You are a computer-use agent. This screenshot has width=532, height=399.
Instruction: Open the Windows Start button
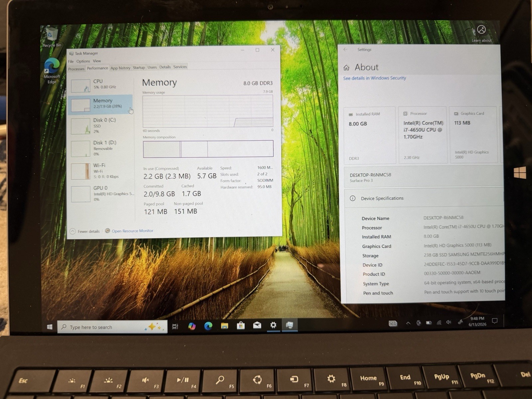50,327
